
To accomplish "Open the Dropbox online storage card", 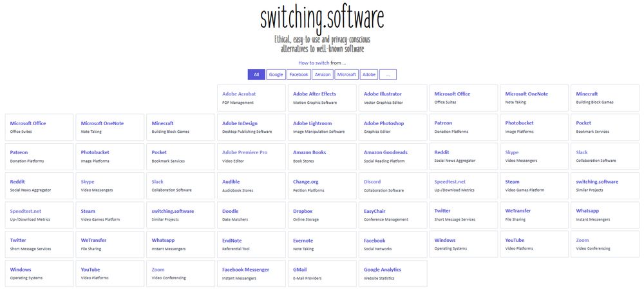I will click(x=322, y=215).
